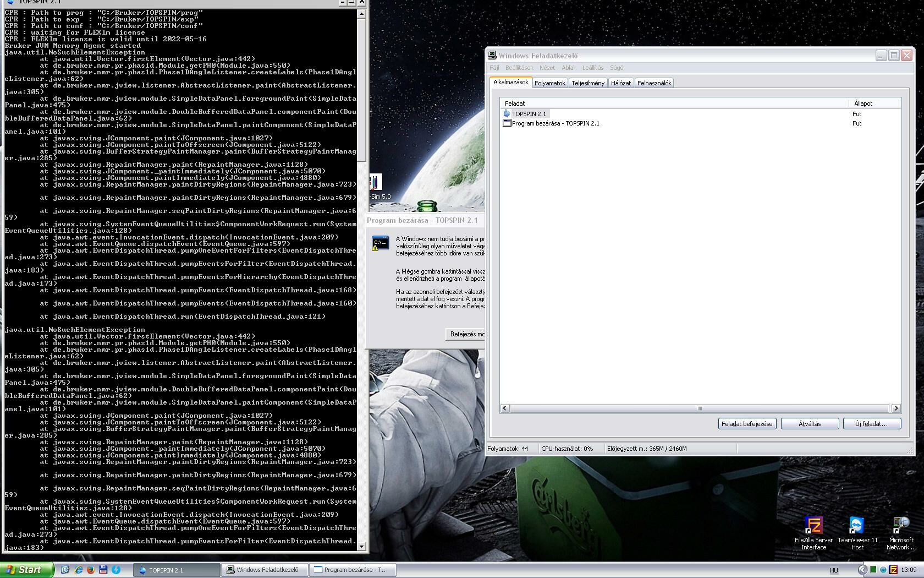Switch to the Felhasználók tab
The height and width of the screenshot is (578, 924).
(x=654, y=83)
